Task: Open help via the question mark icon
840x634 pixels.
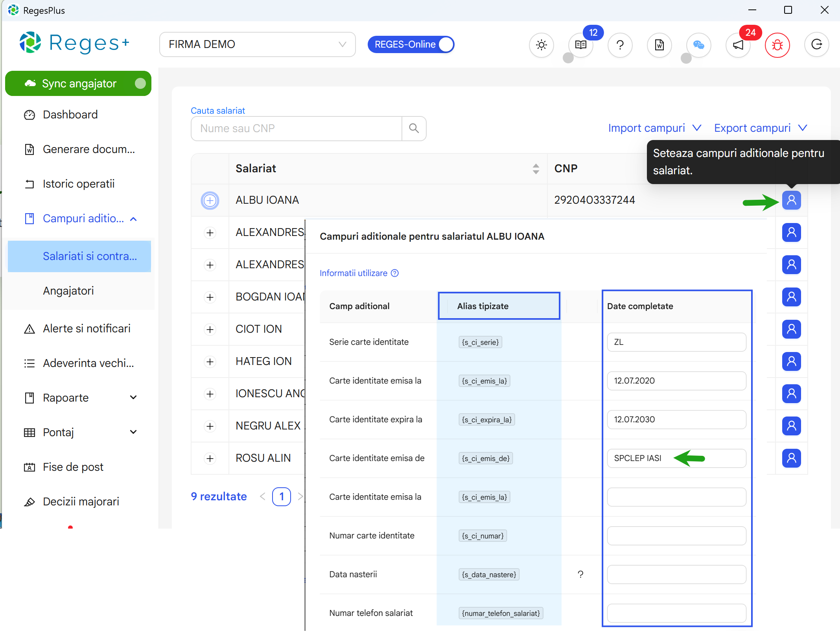Action: (x=620, y=45)
